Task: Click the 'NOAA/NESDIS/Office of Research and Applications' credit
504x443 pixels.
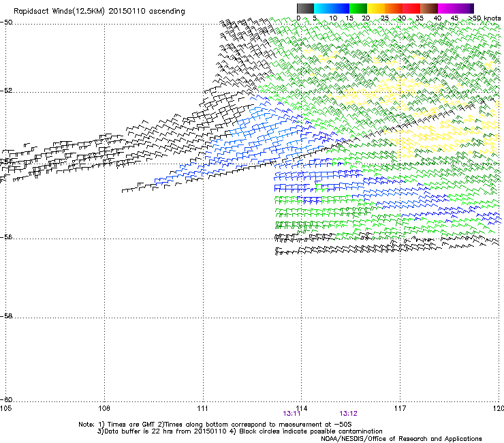Action: tap(401, 439)
